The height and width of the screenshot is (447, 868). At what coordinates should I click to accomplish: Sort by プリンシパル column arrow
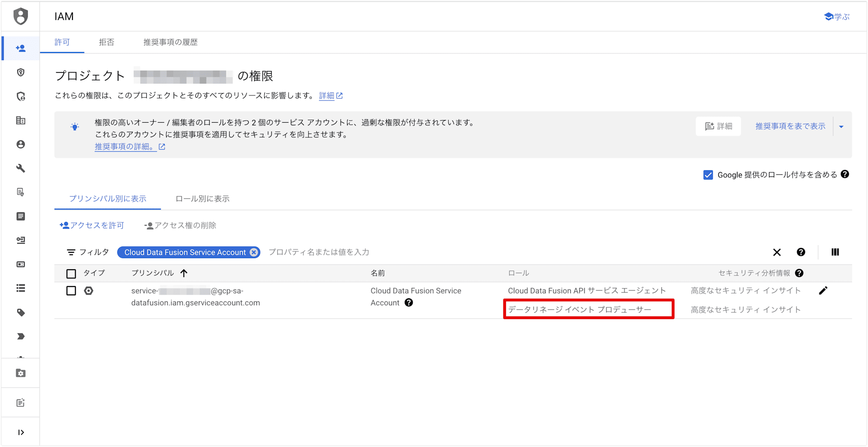click(x=184, y=273)
